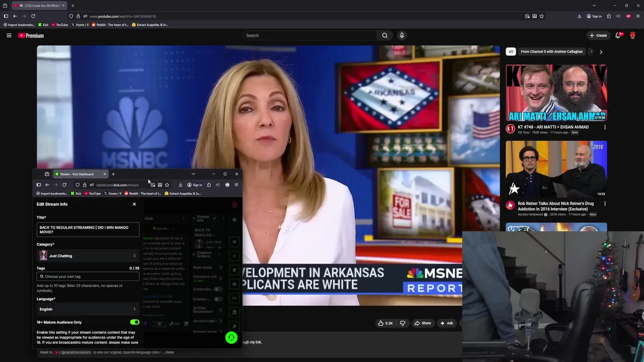
Task: Click the Choose your own tag field
Action: (88, 277)
